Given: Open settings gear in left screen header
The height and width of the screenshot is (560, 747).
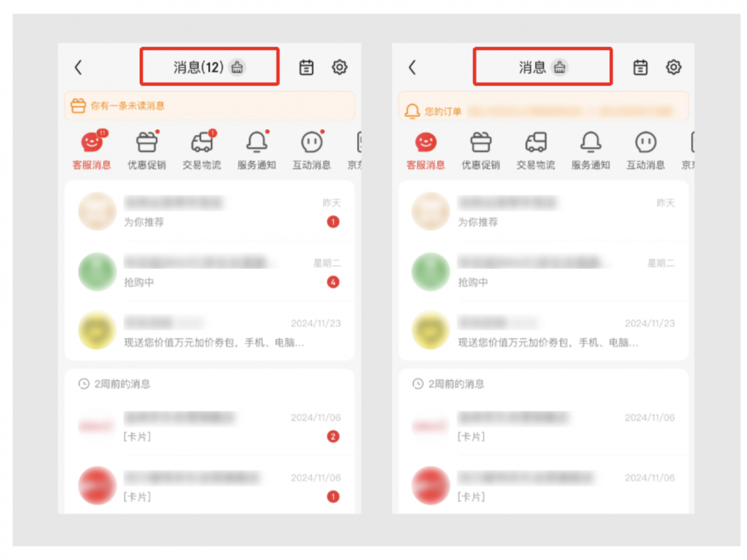Looking at the screenshot, I should [339, 67].
